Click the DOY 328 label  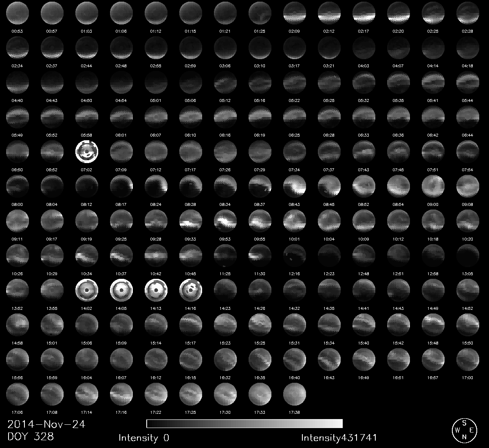pos(31,436)
